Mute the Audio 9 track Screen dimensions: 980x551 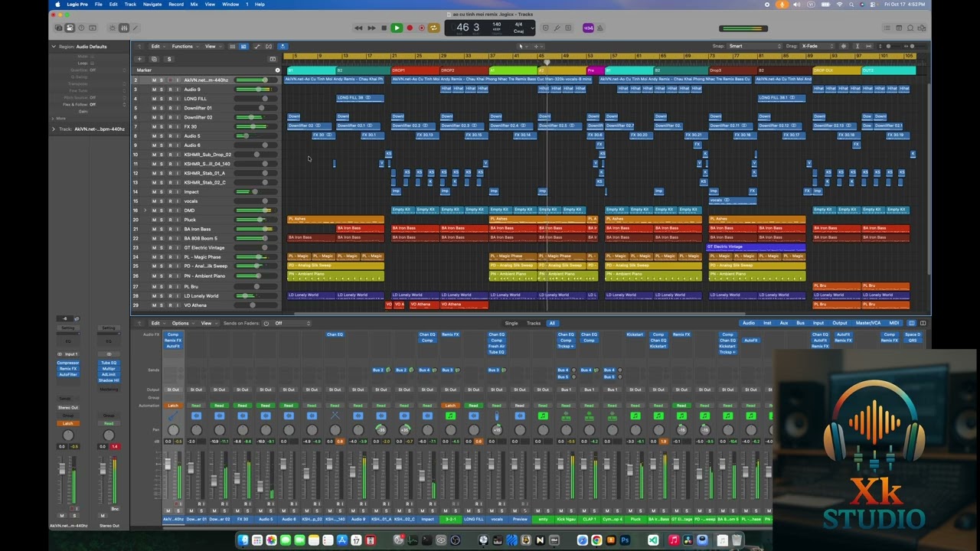[x=154, y=90]
